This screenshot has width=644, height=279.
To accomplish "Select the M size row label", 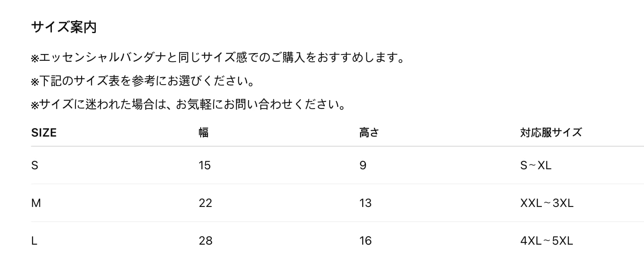I will pyautogui.click(x=36, y=203).
